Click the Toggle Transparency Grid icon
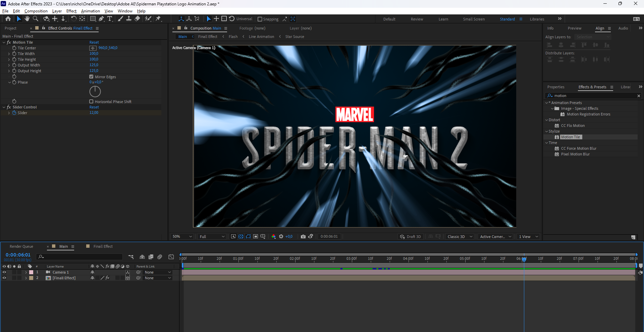This screenshot has height=332, width=644. tap(241, 237)
